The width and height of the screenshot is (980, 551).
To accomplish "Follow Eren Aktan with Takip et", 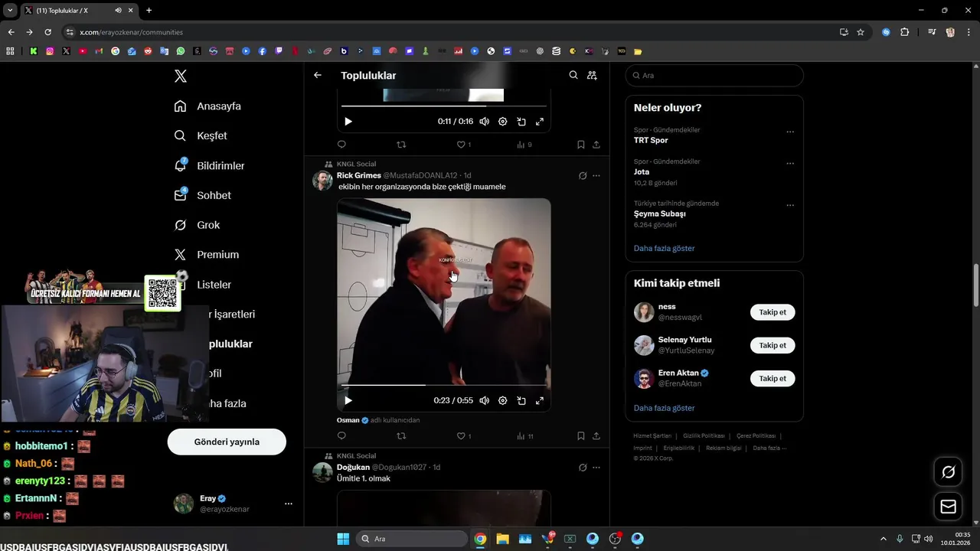I will [x=773, y=378].
